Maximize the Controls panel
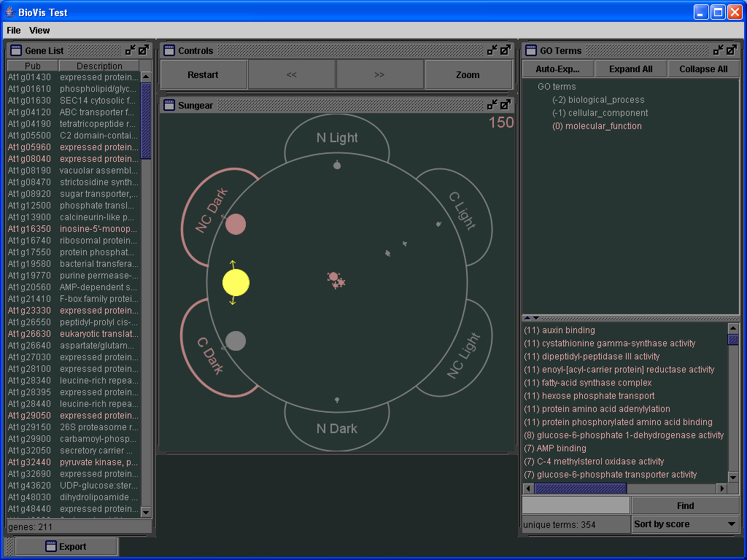The image size is (747, 560). tap(506, 50)
